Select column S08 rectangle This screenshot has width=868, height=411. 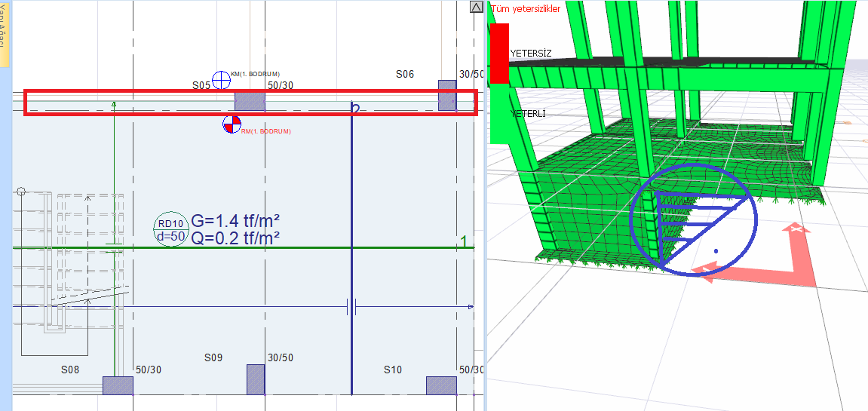(118, 385)
